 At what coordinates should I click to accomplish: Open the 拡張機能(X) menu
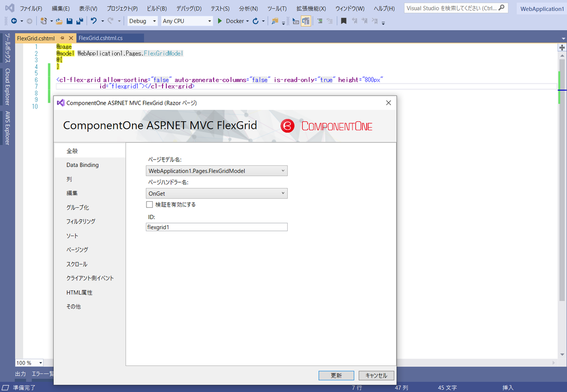click(311, 9)
